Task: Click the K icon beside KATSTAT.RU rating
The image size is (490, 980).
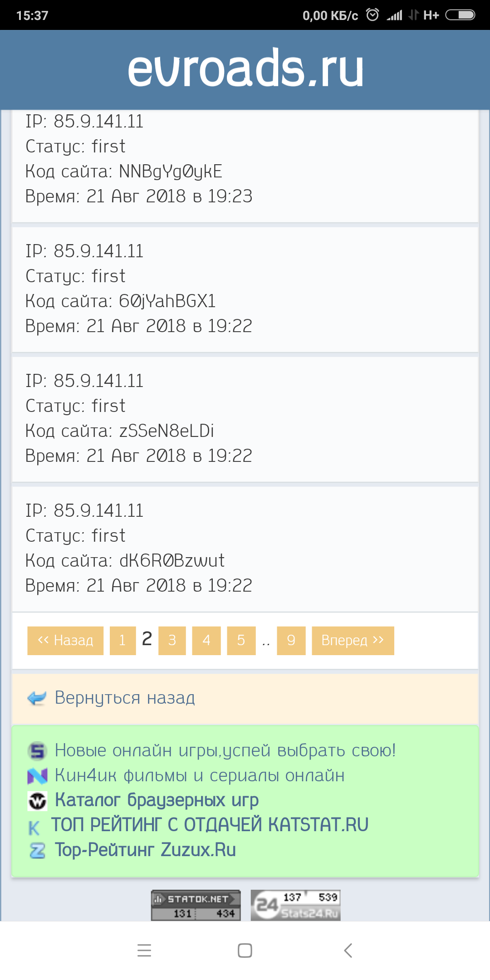Action: point(34,828)
